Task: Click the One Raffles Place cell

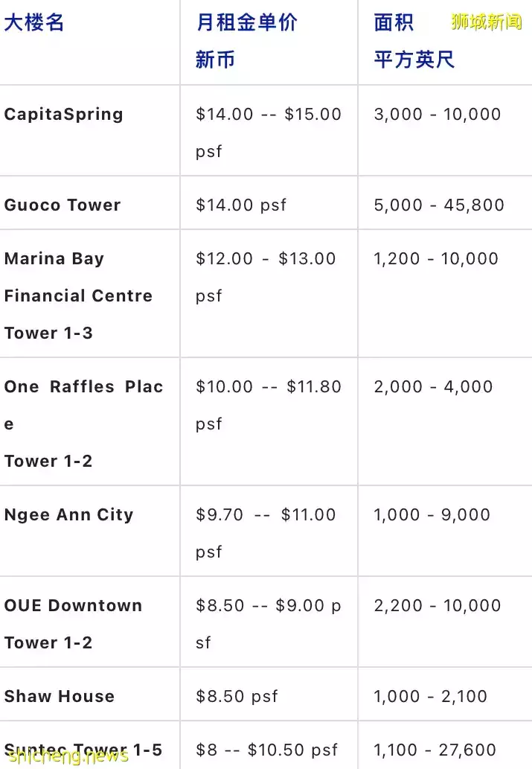Action: point(83,424)
